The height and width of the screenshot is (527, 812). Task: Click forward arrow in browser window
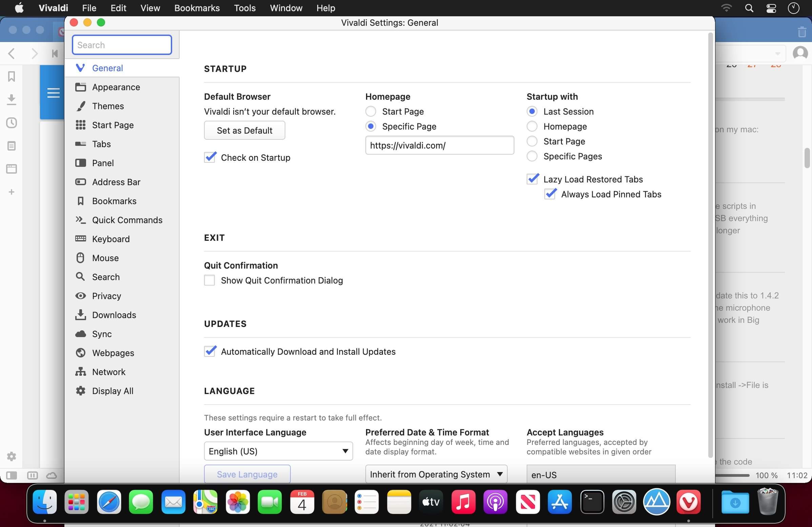point(34,53)
